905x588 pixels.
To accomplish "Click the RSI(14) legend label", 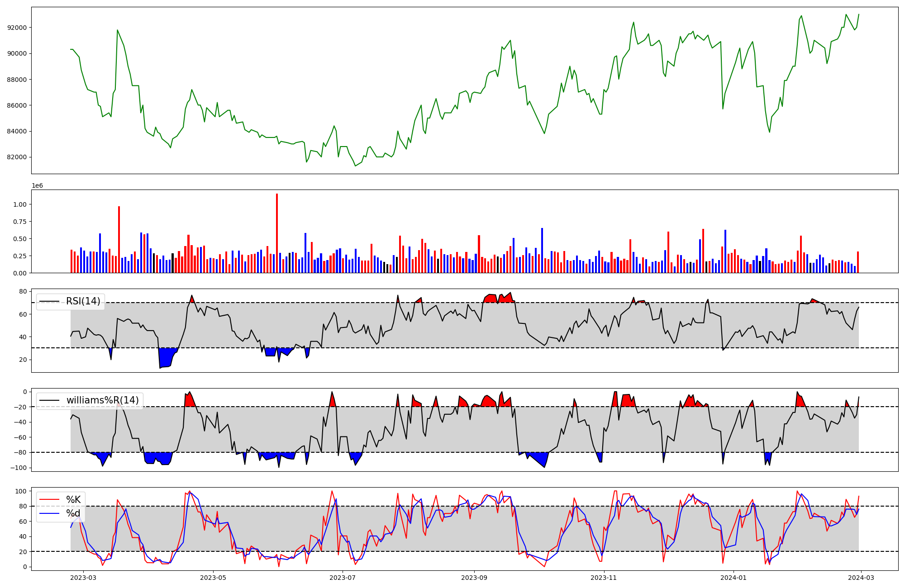I will click(83, 301).
